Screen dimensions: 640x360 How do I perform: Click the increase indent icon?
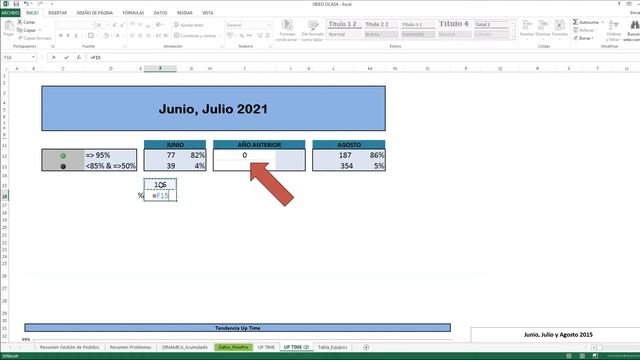click(x=166, y=36)
